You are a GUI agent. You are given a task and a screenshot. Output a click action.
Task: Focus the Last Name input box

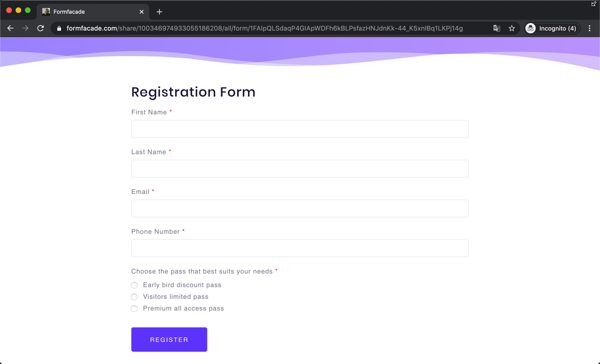tap(300, 169)
